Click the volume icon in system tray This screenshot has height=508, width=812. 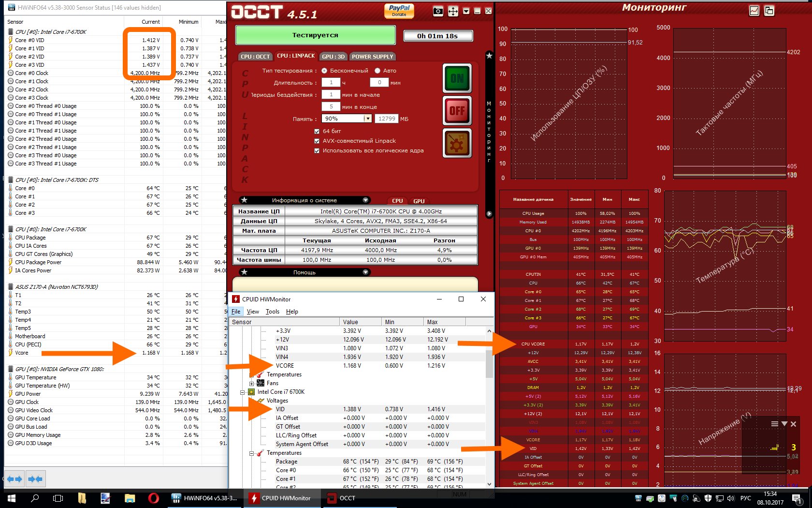(730, 498)
